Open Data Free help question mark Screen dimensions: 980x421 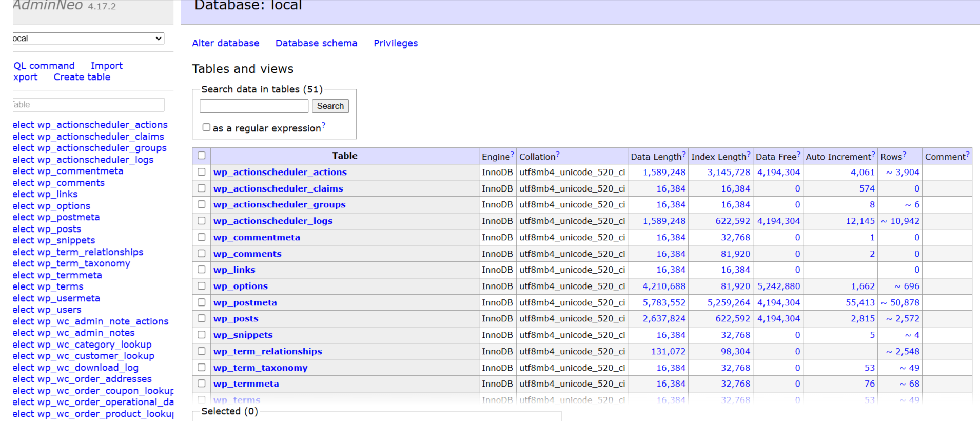point(798,154)
